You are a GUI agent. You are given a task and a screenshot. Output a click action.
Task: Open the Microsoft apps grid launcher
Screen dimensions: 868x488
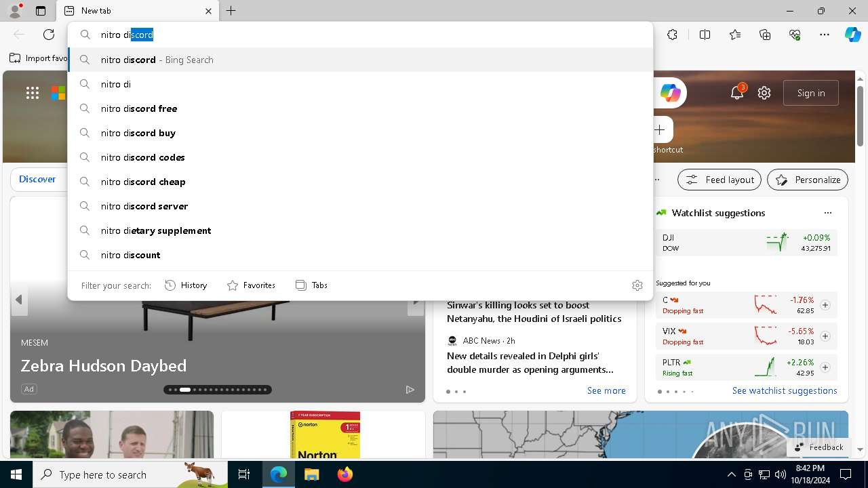[33, 93]
